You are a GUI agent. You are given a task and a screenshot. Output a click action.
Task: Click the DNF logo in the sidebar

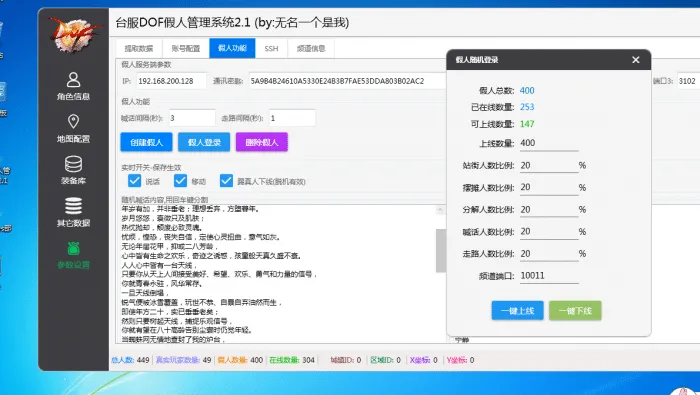coord(74,34)
